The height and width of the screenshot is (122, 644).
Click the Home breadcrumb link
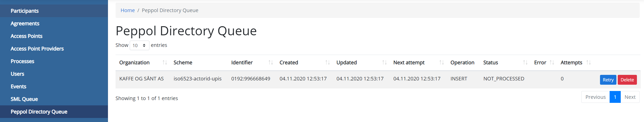click(x=128, y=10)
